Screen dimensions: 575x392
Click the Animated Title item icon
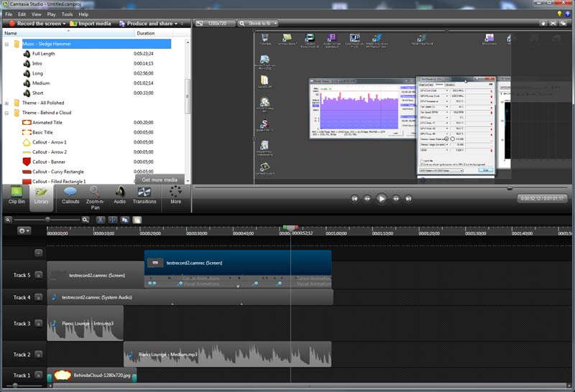coord(27,122)
